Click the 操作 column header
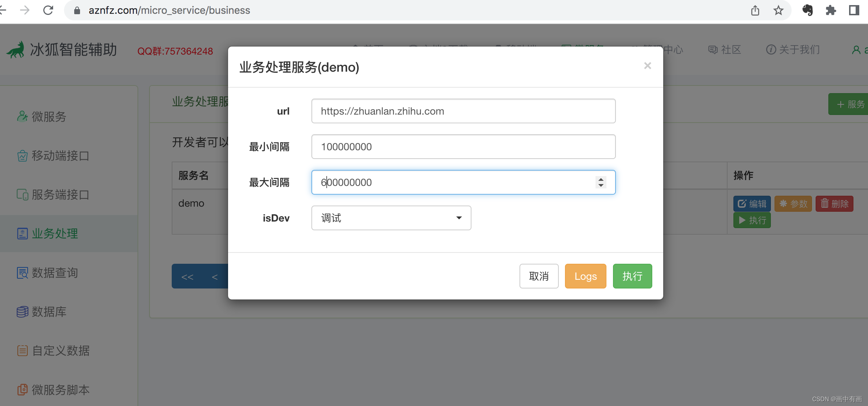Viewport: 868px width, 406px height. click(x=743, y=175)
